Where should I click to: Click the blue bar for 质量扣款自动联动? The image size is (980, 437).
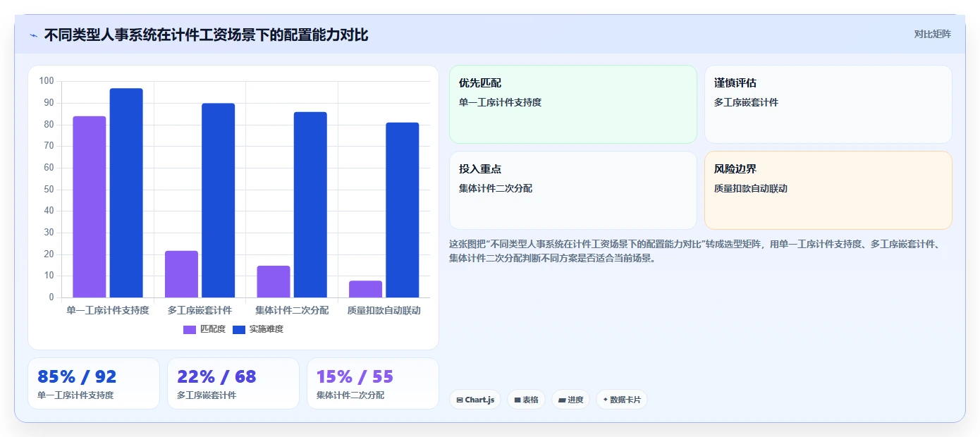click(402, 210)
